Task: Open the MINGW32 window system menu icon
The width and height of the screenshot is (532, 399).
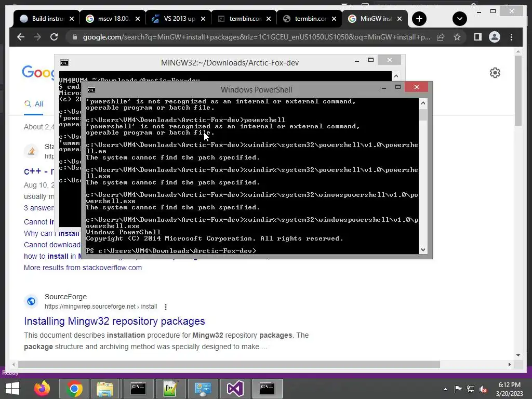Action: coord(64,63)
